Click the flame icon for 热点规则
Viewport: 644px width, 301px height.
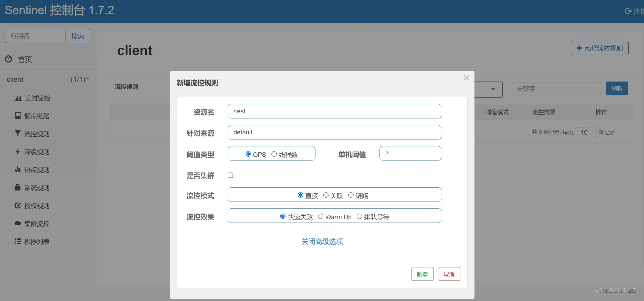pyautogui.click(x=18, y=169)
